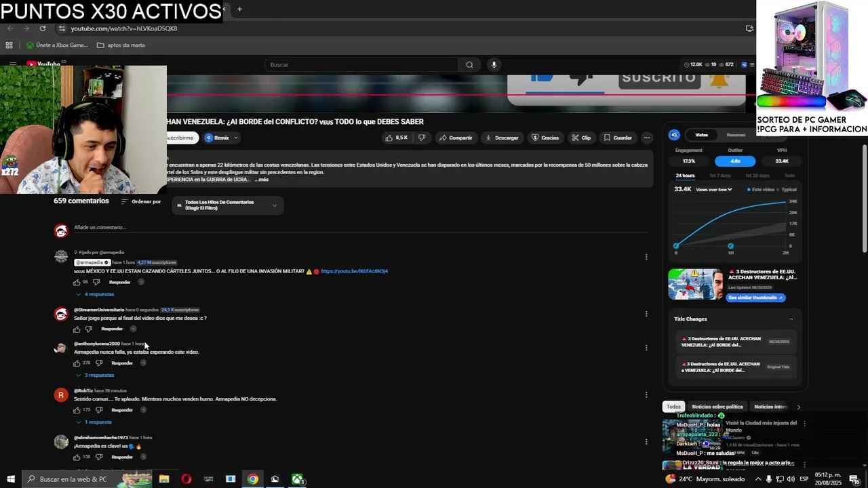Open Xbox app from taskbar
This screenshot has width=868, height=488.
pyautogui.click(x=297, y=479)
